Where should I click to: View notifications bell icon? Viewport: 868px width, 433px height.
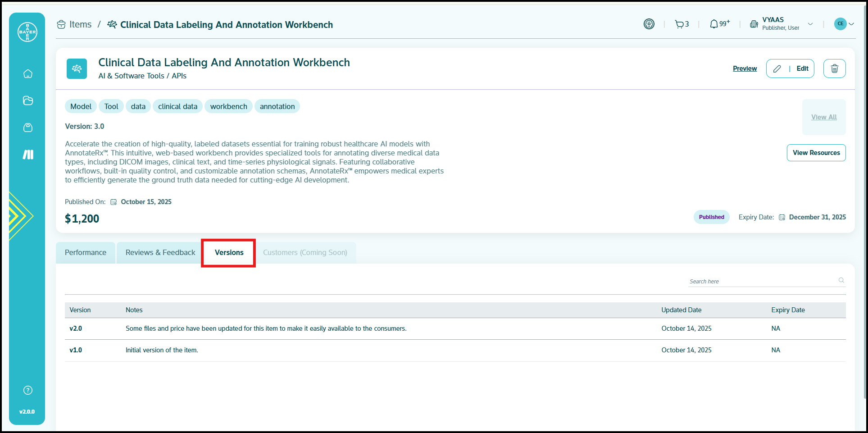coord(719,24)
